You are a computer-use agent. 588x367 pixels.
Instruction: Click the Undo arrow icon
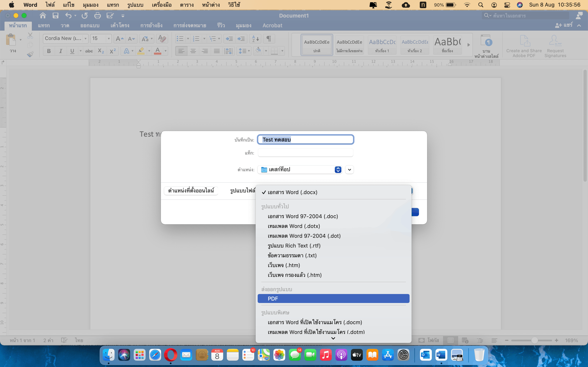pos(68,16)
